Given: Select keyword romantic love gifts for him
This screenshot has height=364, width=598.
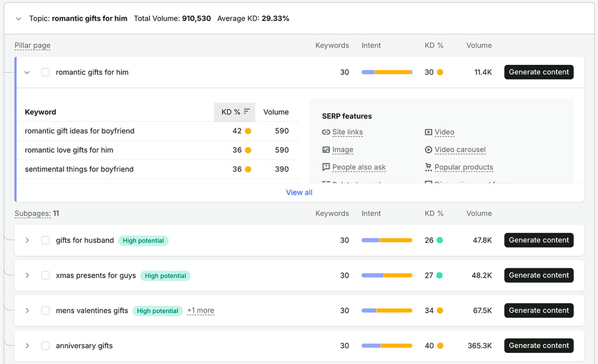Looking at the screenshot, I should (x=69, y=150).
